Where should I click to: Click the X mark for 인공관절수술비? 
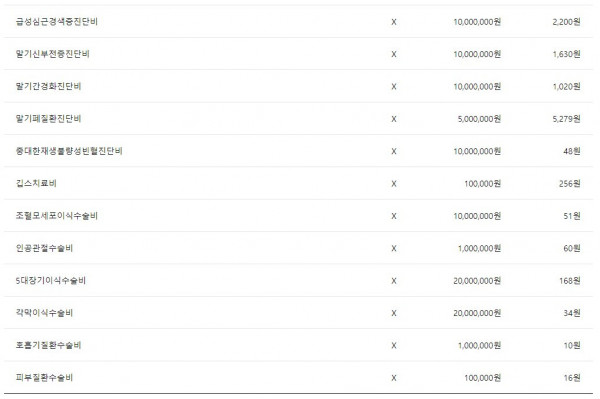pyautogui.click(x=394, y=249)
